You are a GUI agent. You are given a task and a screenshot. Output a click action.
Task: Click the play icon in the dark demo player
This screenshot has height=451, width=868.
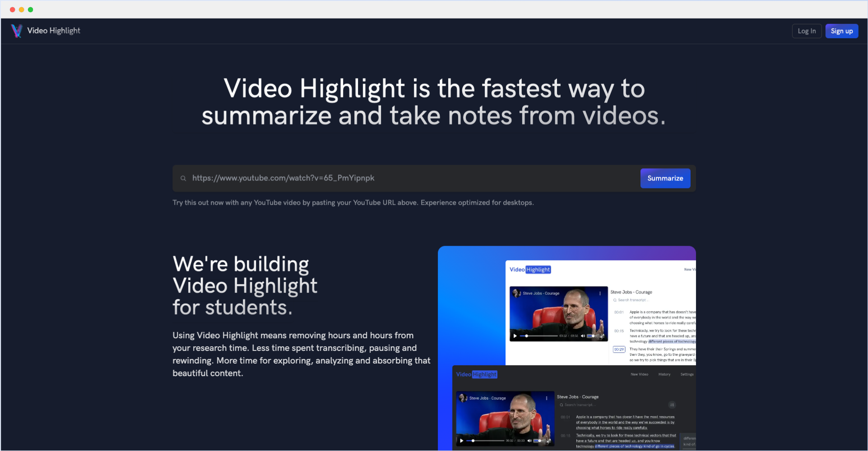point(461,441)
